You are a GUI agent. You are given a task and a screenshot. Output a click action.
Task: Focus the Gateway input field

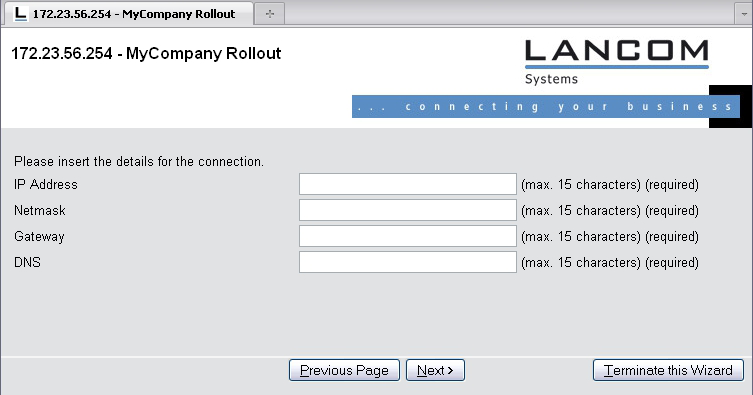[x=408, y=236]
